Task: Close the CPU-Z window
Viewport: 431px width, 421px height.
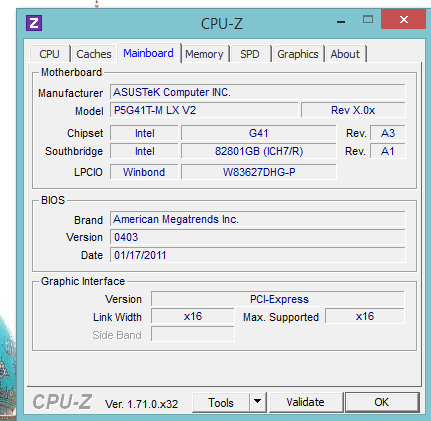Action: [403, 19]
